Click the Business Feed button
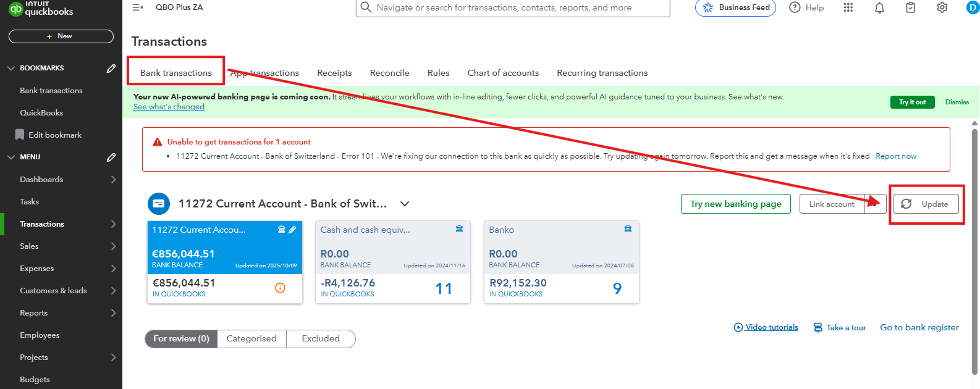The image size is (980, 389). (x=735, y=7)
